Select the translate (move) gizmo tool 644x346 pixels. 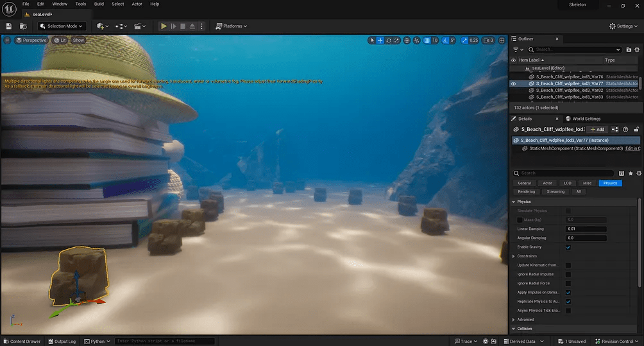pyautogui.click(x=380, y=40)
